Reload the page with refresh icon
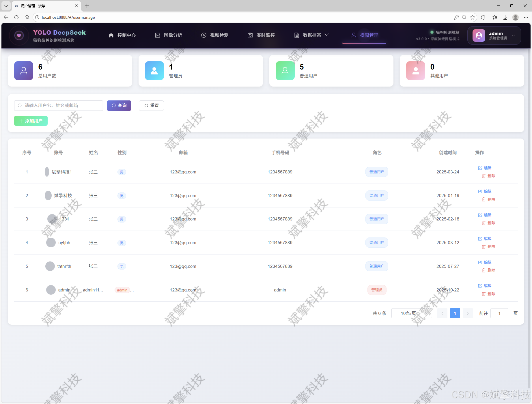 click(16, 17)
